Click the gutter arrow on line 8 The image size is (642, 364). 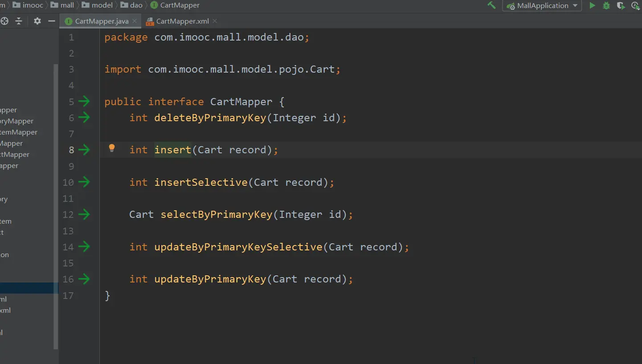(84, 150)
